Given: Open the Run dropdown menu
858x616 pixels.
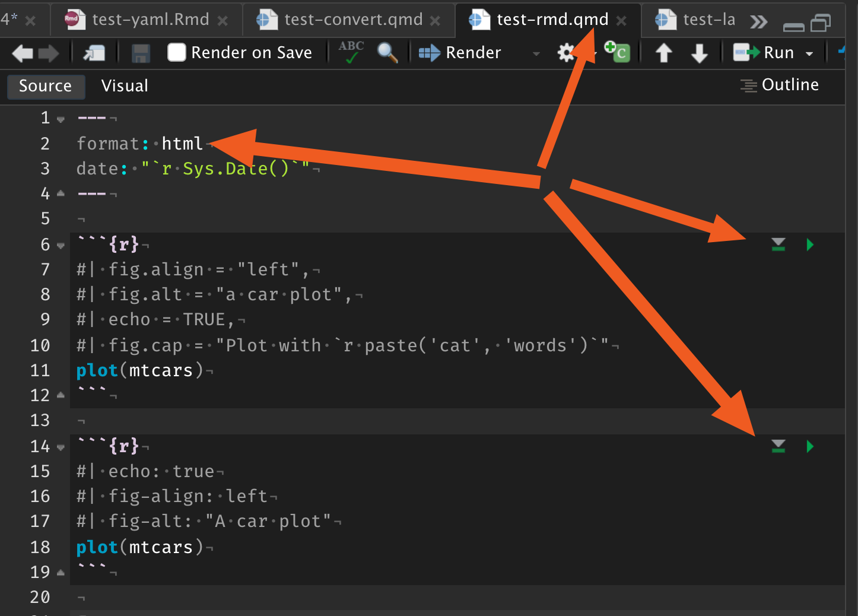Looking at the screenshot, I should [x=811, y=53].
